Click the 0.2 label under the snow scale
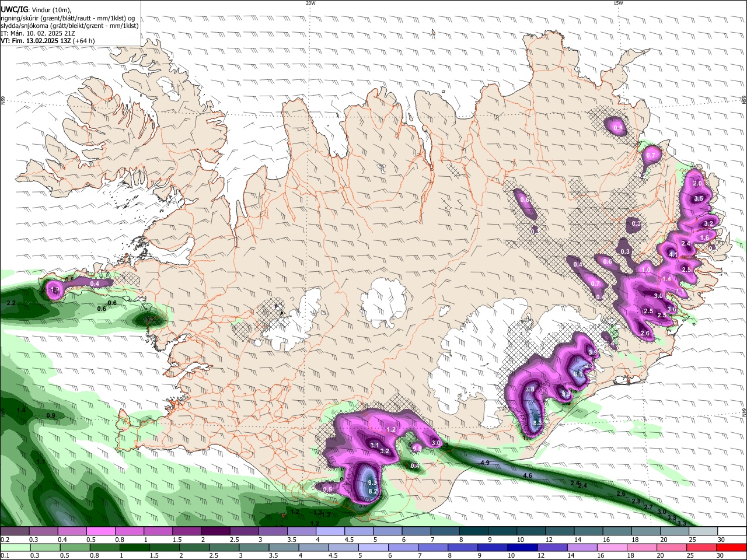Viewport: 747px width, 560px height. [x=4, y=540]
